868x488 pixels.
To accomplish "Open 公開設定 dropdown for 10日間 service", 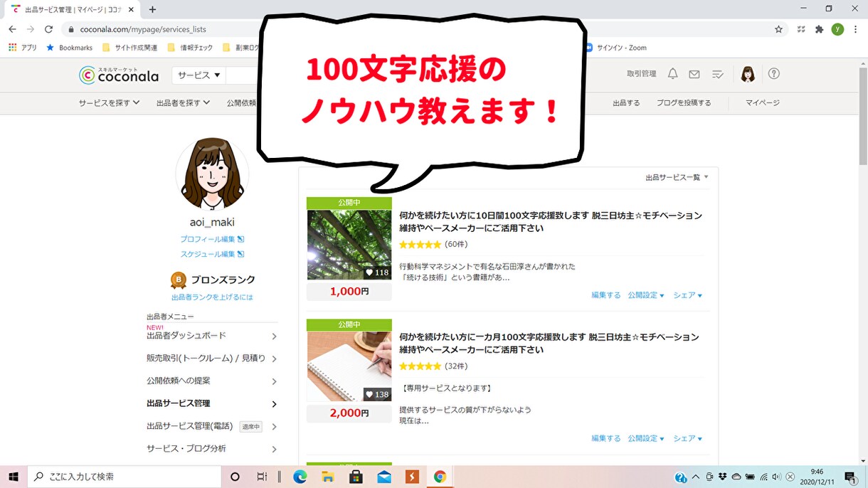I will [x=646, y=295].
